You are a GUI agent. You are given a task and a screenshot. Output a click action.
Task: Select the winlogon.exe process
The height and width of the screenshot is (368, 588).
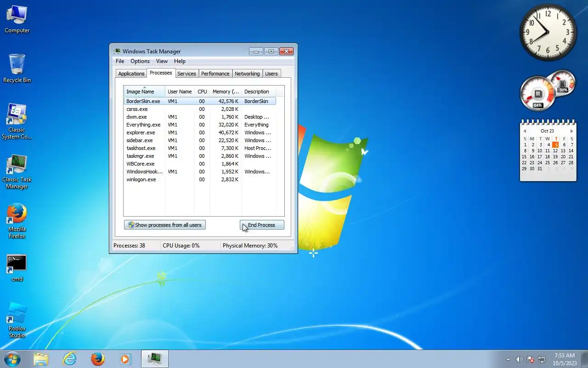coord(200,179)
